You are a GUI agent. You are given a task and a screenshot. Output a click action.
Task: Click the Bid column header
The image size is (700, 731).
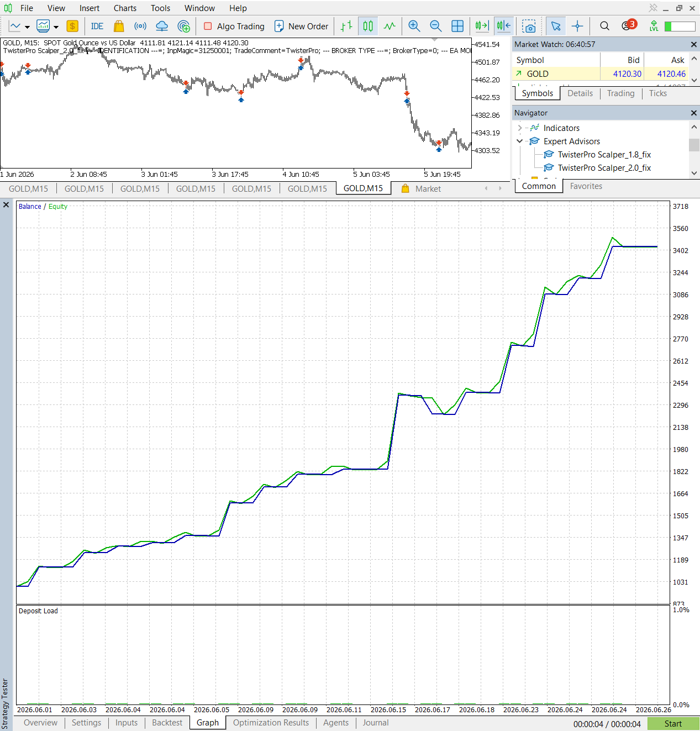622,60
